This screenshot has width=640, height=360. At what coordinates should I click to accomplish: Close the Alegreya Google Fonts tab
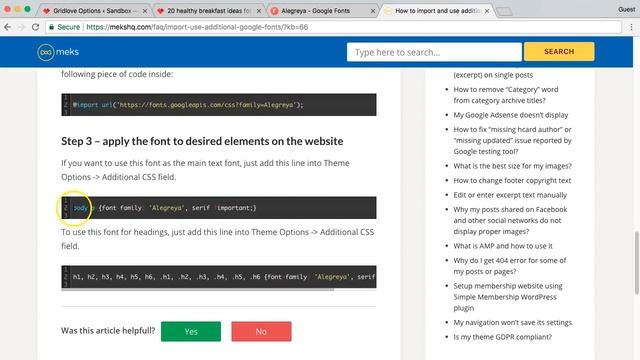pyautogui.click(x=373, y=11)
